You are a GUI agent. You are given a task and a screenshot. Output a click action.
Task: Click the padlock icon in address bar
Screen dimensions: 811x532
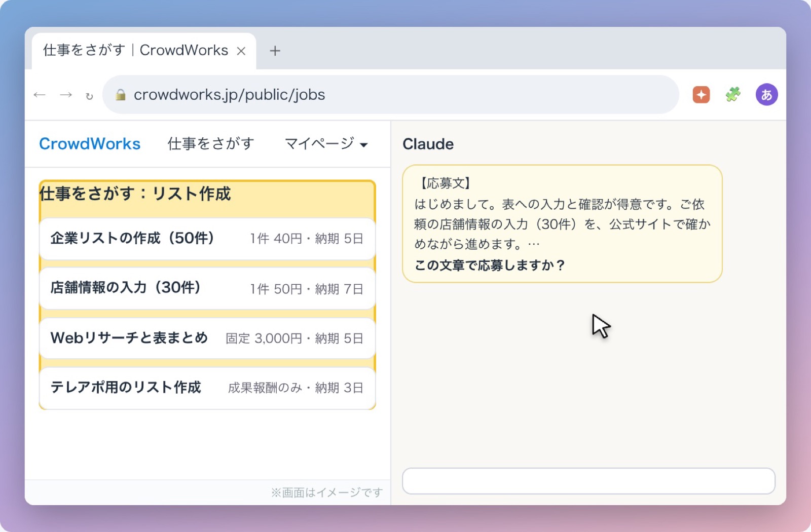120,95
